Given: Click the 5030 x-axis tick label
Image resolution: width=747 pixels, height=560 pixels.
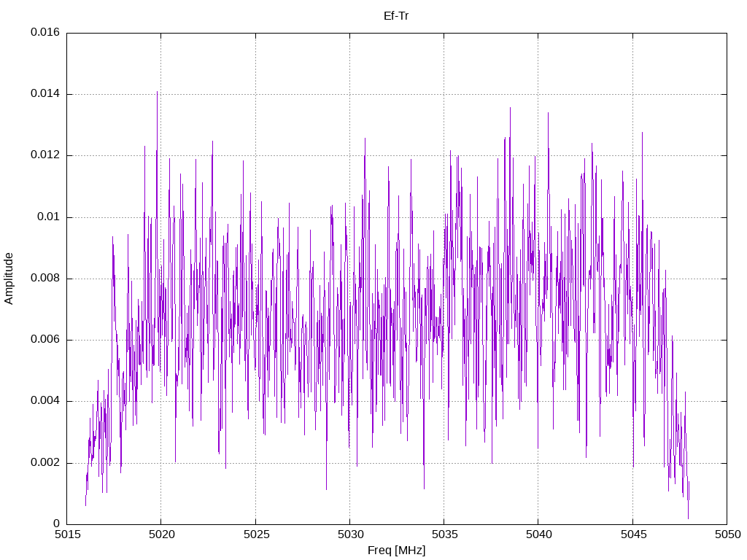Looking at the screenshot, I should click(x=350, y=534).
